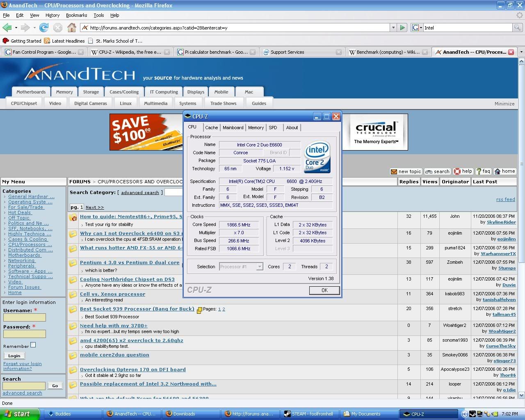Click the Minimize link in AnandTech header
This screenshot has height=420, width=525.
504,104
